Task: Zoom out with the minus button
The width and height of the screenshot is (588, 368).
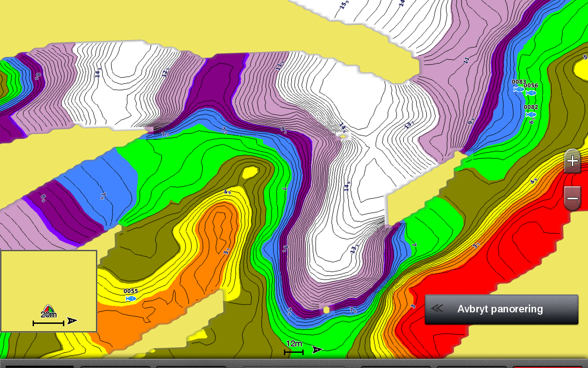Action: click(x=572, y=198)
